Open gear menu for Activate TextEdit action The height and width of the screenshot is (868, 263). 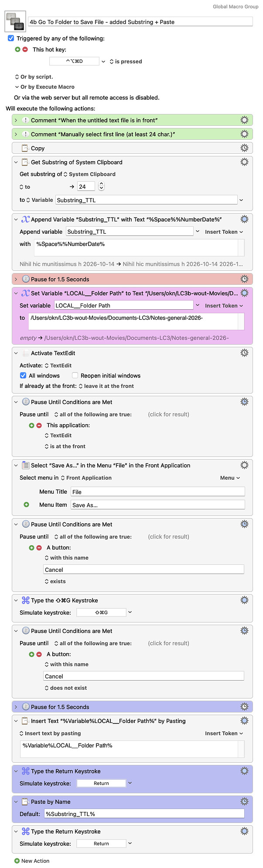245,353
